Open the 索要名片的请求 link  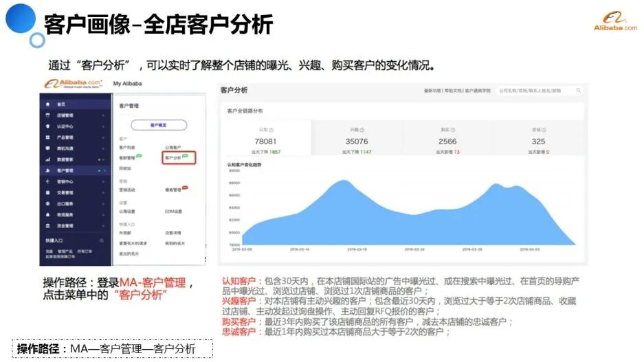(x=133, y=243)
